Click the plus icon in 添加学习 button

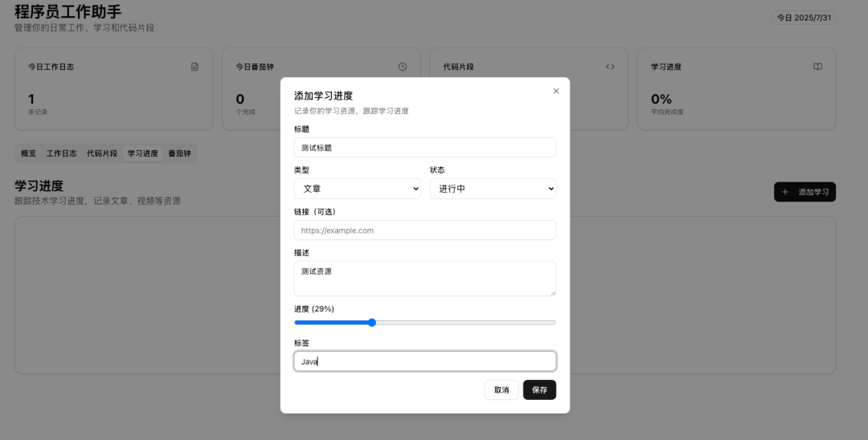click(x=785, y=192)
